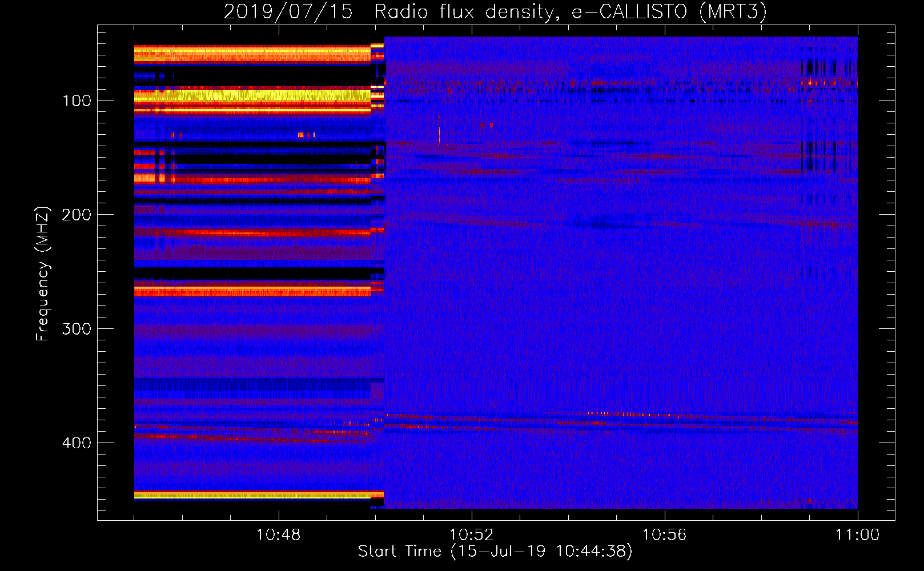
Task: Click the 300 frequency tick label
Action: click(x=77, y=329)
